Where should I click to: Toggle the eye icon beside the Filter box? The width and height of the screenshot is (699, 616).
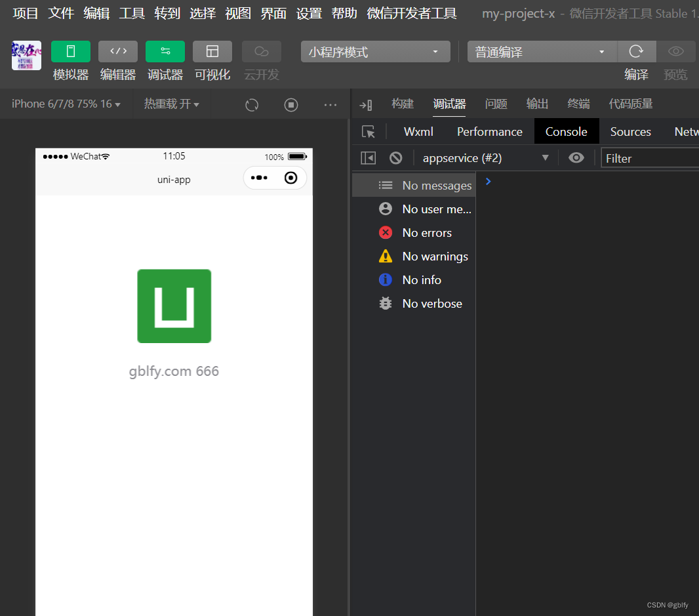[x=576, y=157]
